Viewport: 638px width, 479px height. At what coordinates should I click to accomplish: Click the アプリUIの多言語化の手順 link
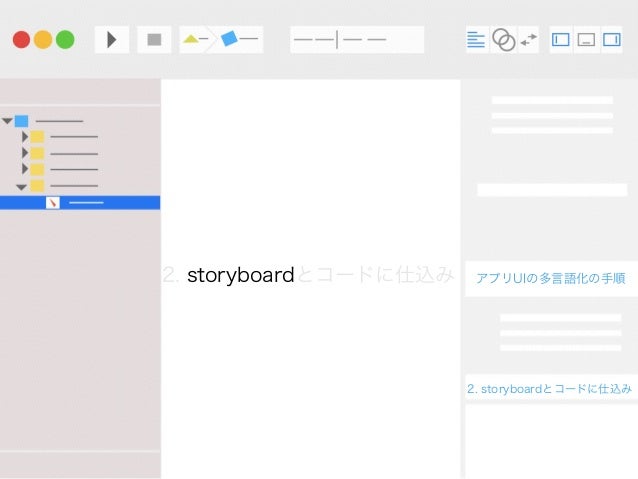pyautogui.click(x=551, y=278)
